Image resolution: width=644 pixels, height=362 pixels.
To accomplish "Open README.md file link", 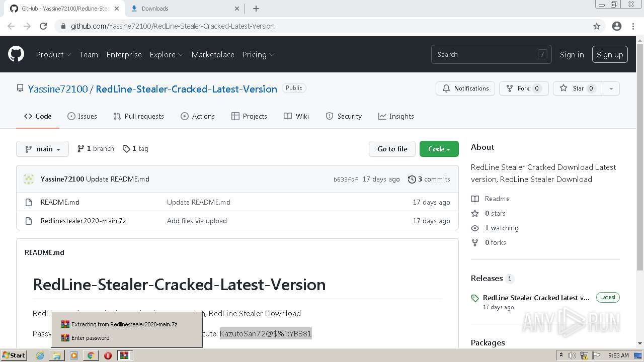I will [60, 202].
